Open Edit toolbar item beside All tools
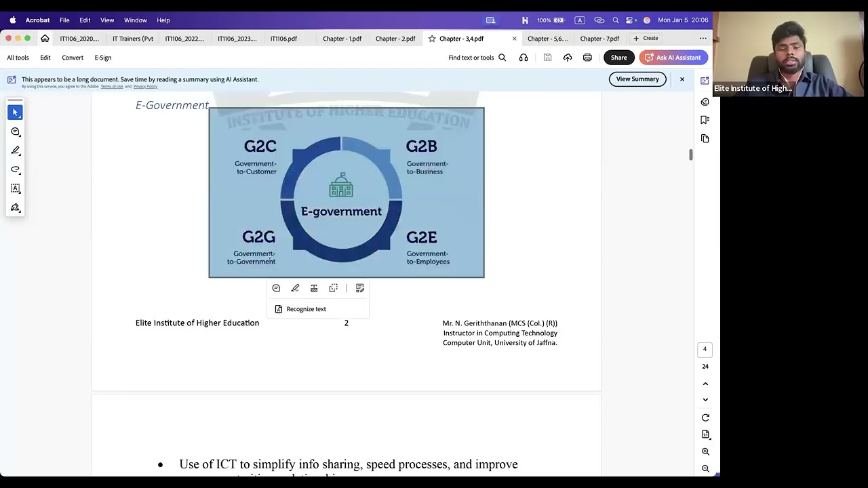 click(x=45, y=58)
